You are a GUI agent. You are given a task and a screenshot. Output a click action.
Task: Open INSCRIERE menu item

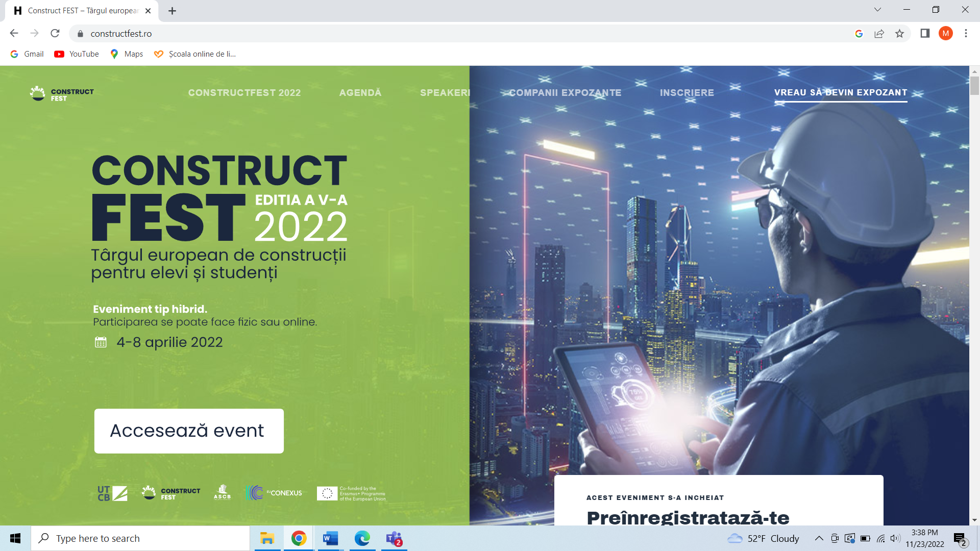[687, 93]
